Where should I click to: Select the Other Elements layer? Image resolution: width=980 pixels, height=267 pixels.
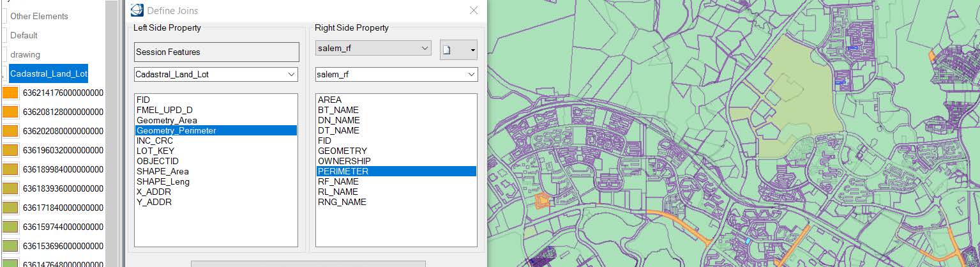coord(39,16)
